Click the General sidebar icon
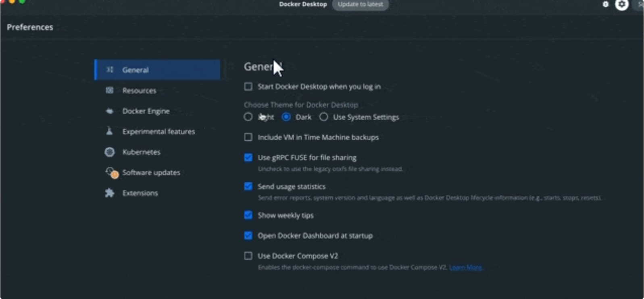Image resolution: width=644 pixels, height=299 pixels. [x=110, y=70]
